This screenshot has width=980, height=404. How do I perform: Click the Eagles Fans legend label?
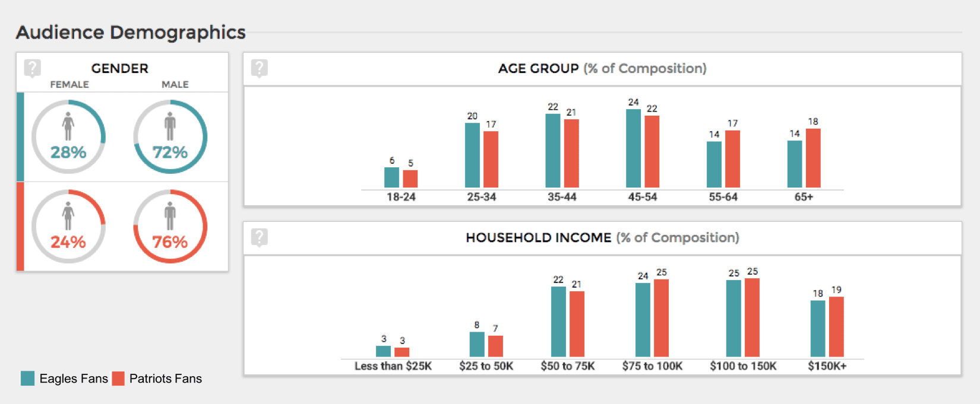click(x=74, y=378)
